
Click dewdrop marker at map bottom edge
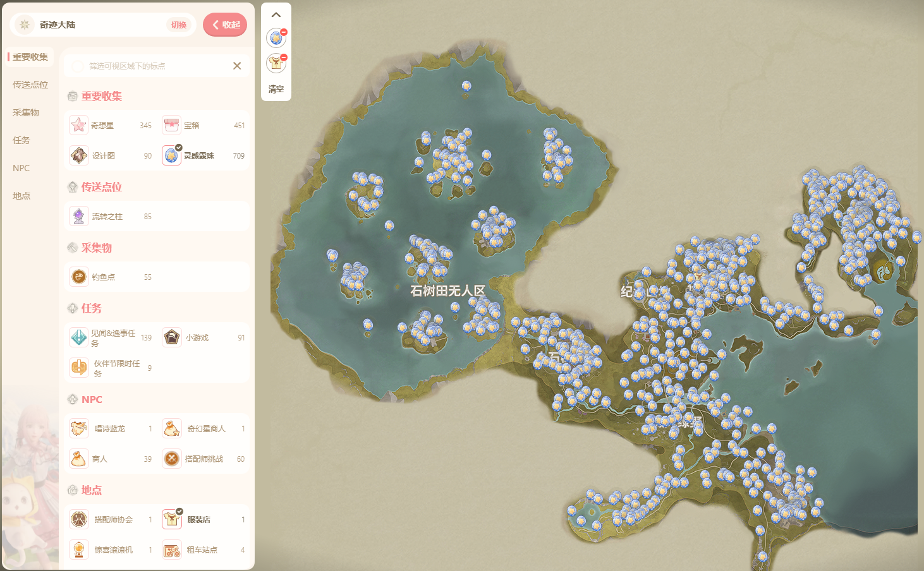[x=763, y=556]
